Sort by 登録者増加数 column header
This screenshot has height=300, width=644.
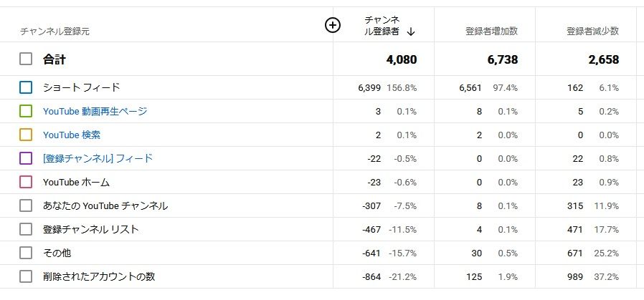click(x=491, y=32)
